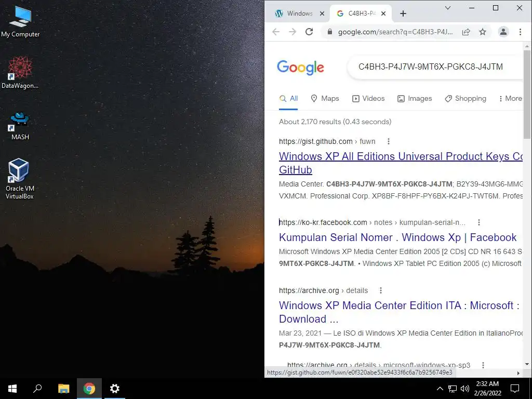Open options for the archive.org details result
Viewport: 532px width, 399px height.
tap(381, 290)
